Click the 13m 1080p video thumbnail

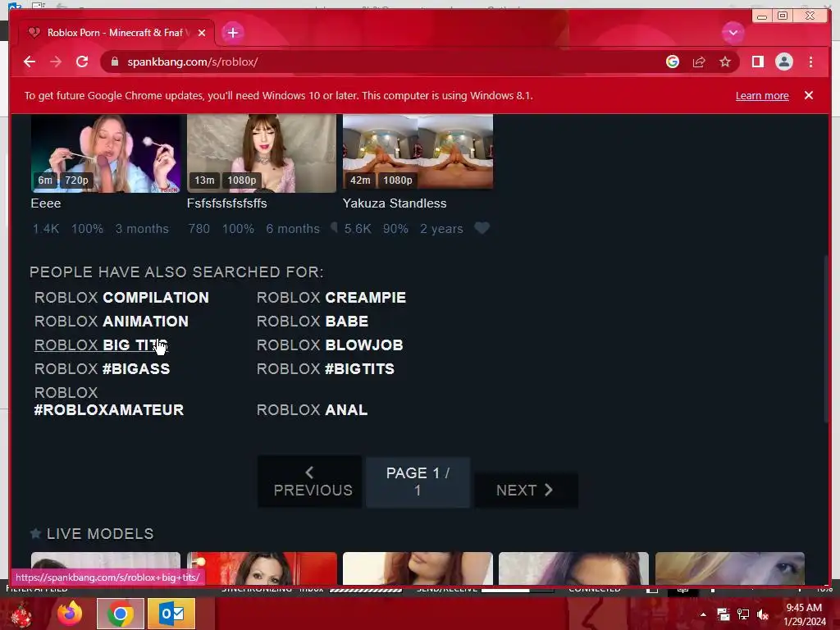[262, 153]
